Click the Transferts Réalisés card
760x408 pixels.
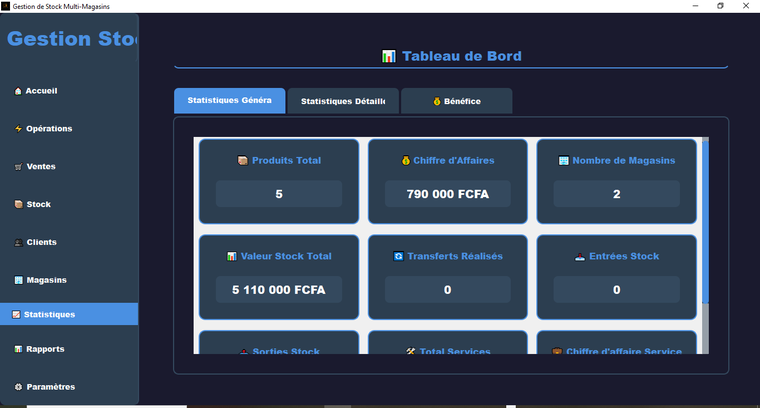click(x=447, y=277)
